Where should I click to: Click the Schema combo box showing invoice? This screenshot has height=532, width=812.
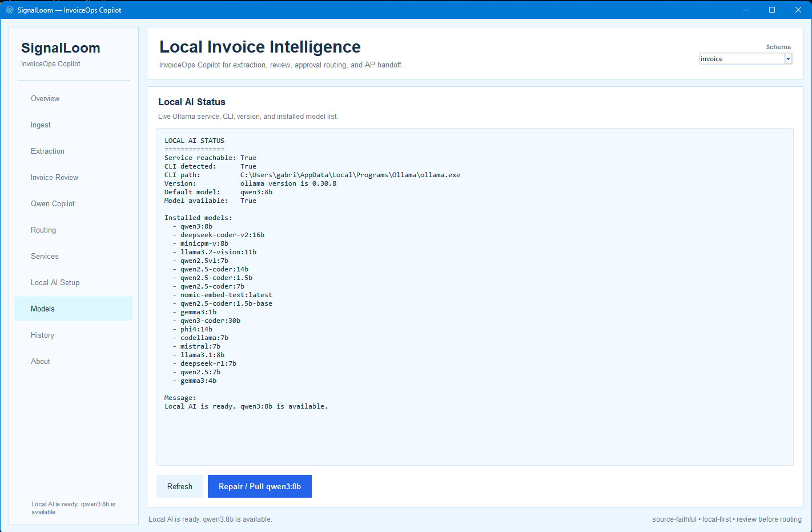pos(745,59)
